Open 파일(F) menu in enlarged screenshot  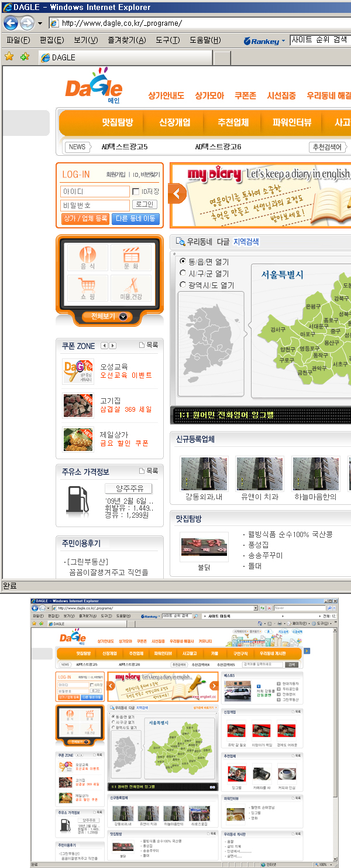click(x=18, y=40)
